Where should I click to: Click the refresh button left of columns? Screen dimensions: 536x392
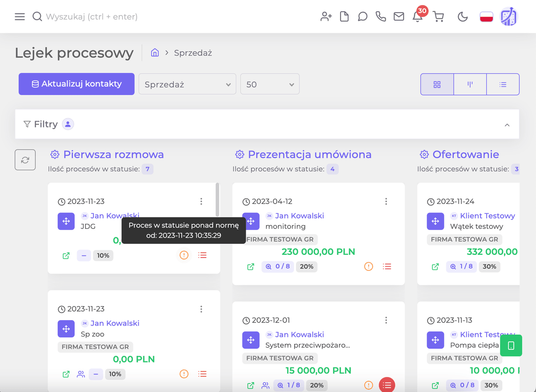coord(25,160)
